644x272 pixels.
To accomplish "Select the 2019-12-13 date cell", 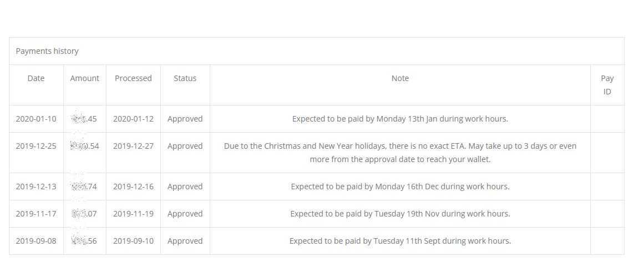I will [x=36, y=187].
